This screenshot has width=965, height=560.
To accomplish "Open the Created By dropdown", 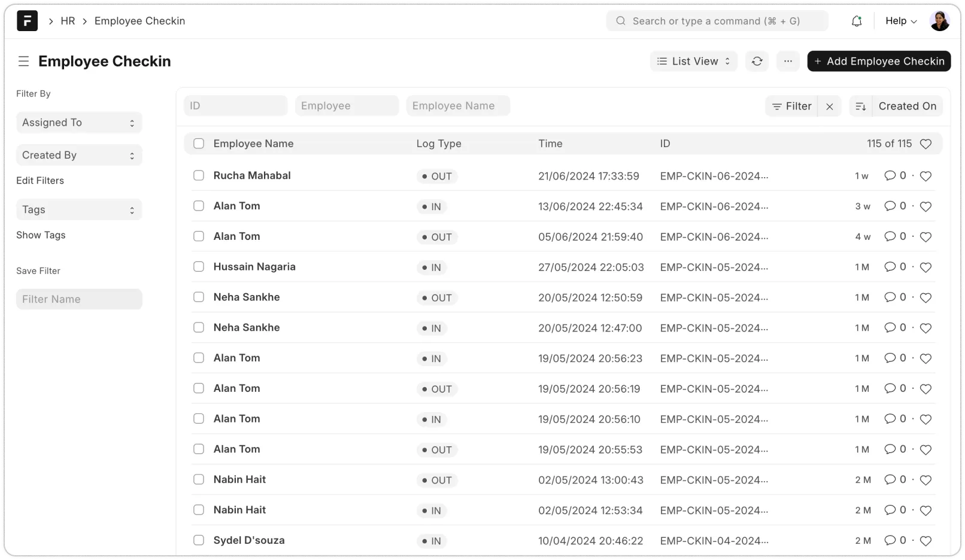I will tap(79, 156).
